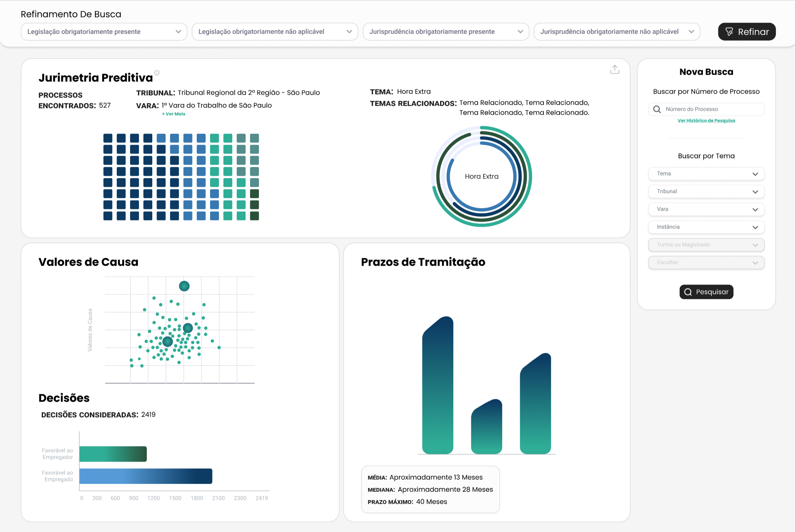Click the + Ver Mais link
Viewport: 795px width, 532px height.
[x=174, y=114]
